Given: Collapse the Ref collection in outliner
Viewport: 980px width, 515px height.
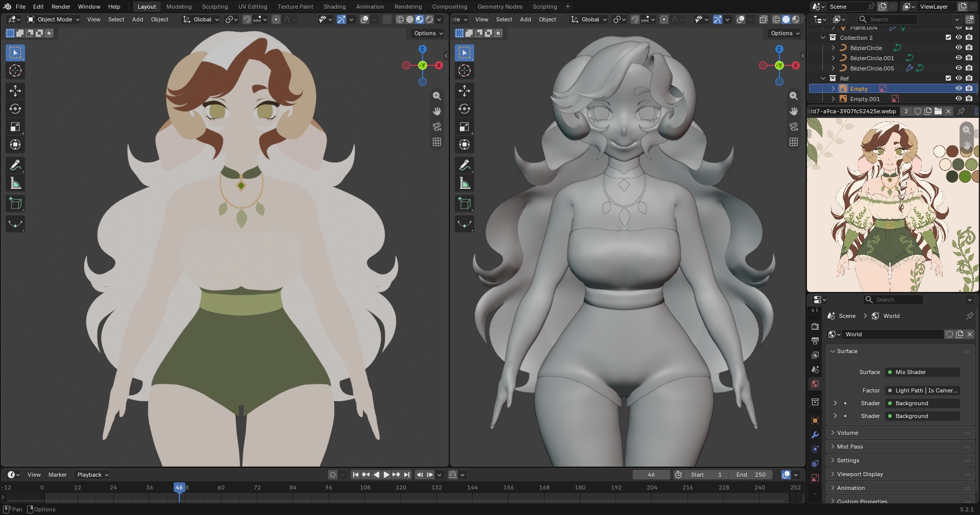Looking at the screenshot, I should click(823, 78).
